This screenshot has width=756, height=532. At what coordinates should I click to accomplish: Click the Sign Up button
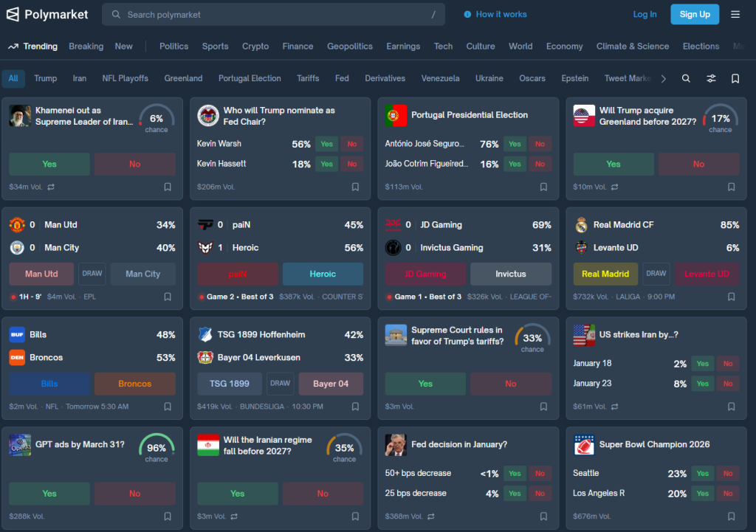click(694, 14)
